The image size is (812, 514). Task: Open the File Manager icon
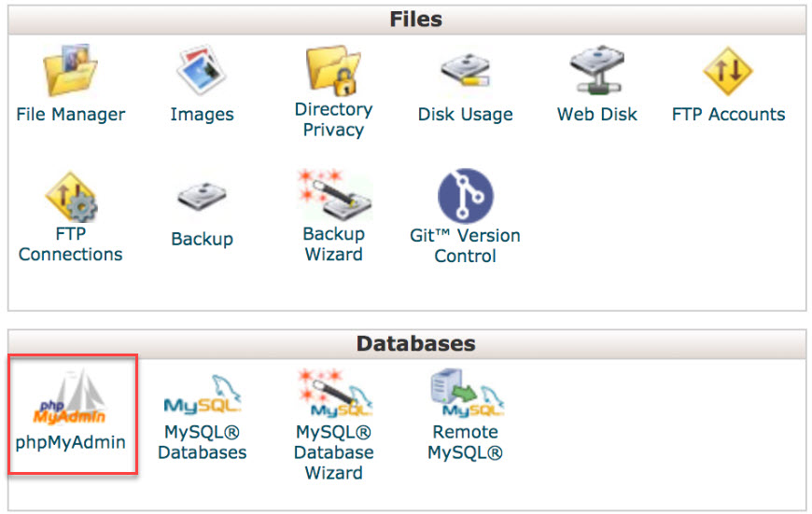pyautogui.click(x=70, y=70)
